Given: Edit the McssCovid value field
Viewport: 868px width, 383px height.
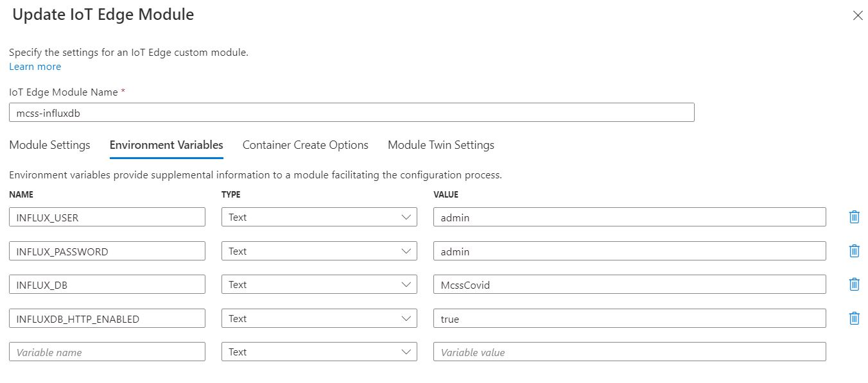Looking at the screenshot, I should (x=629, y=284).
